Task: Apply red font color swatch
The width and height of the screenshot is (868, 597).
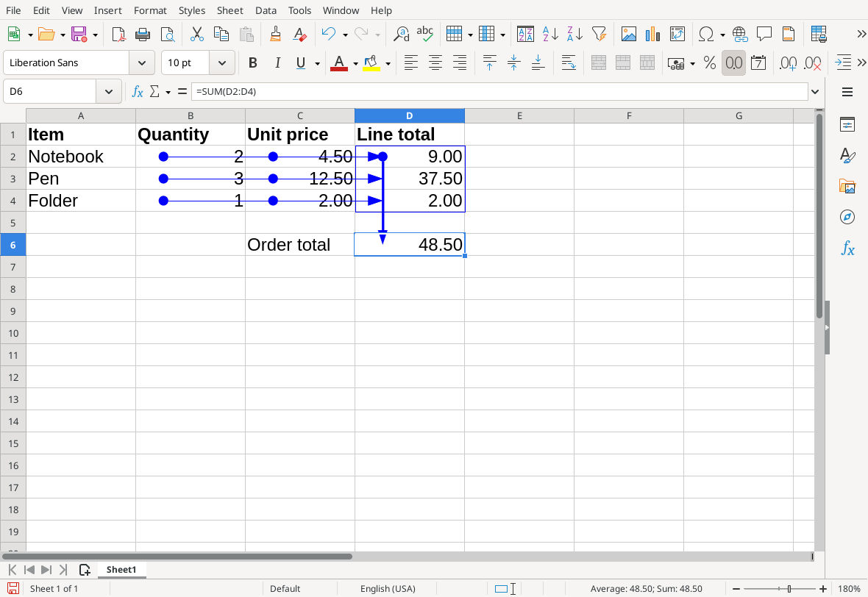Action: (x=339, y=63)
